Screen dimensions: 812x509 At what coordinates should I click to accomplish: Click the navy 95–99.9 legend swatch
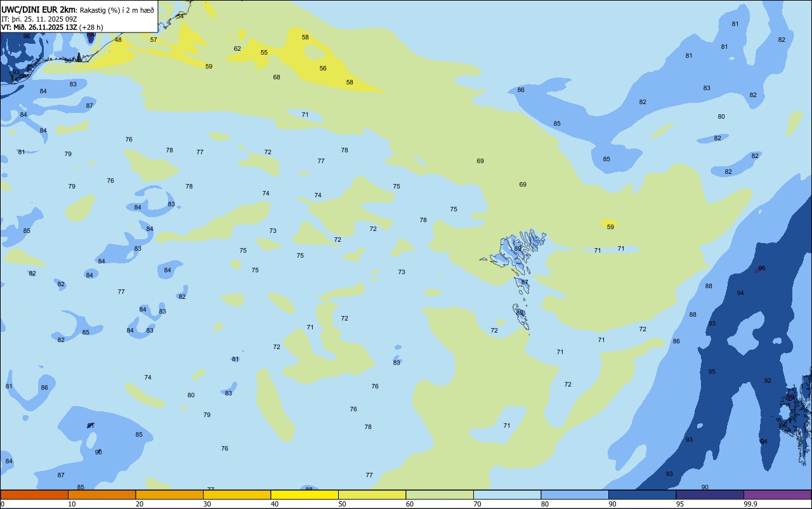click(710, 494)
